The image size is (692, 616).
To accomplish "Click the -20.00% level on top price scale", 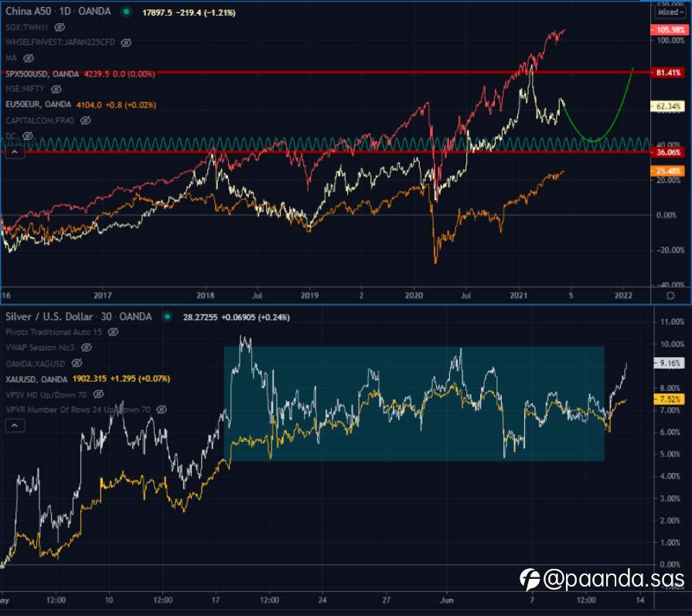I will pos(670,250).
